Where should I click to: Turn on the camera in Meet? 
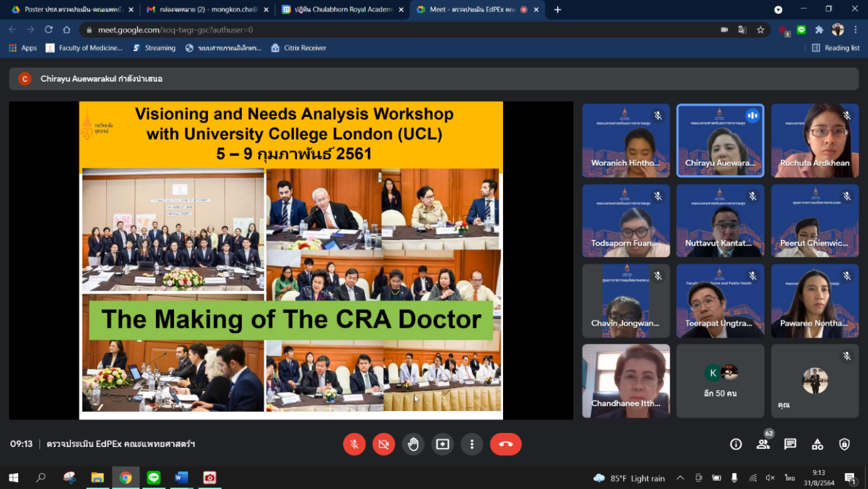point(384,444)
